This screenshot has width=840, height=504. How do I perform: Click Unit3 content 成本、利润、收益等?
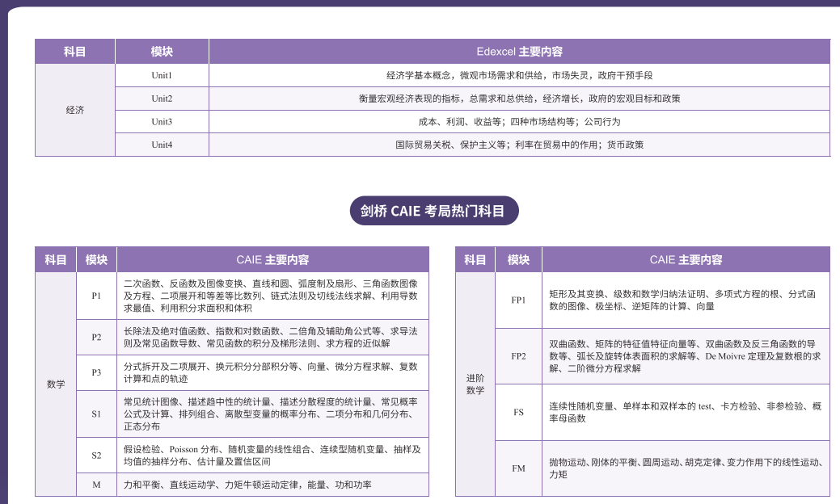click(x=519, y=121)
